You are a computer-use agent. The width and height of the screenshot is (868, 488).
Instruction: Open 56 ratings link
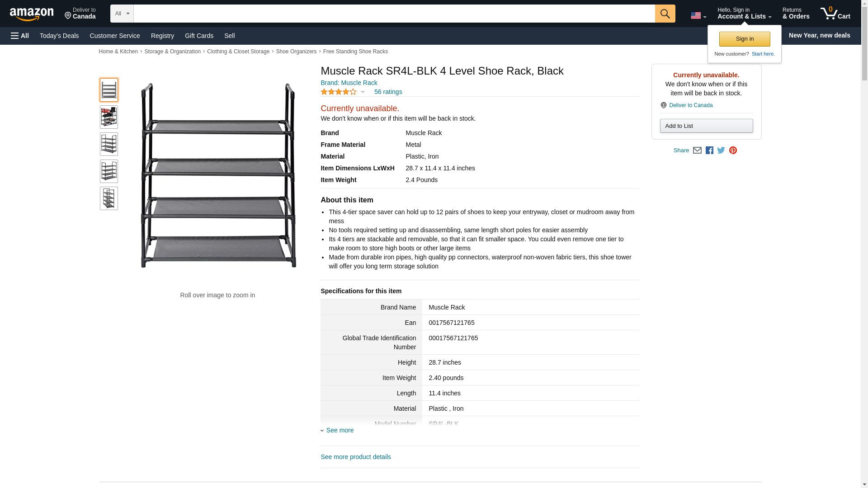(x=388, y=92)
